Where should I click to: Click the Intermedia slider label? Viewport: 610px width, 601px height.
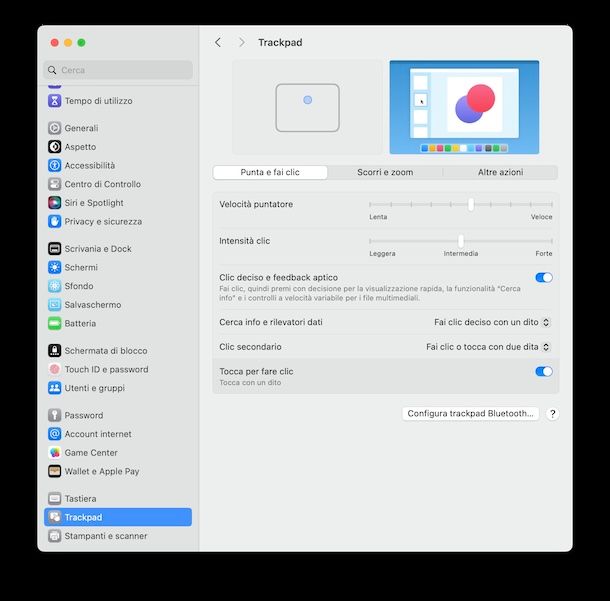(461, 254)
